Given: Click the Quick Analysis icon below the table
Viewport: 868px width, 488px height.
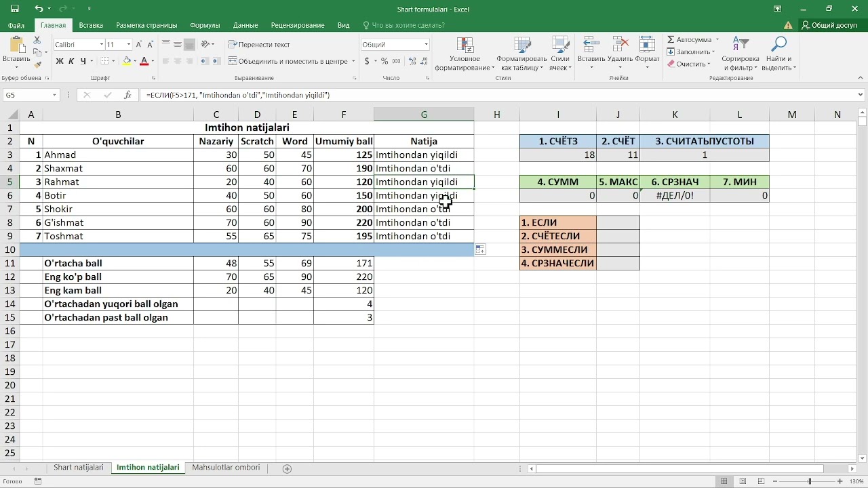Looking at the screenshot, I should click(x=480, y=249).
